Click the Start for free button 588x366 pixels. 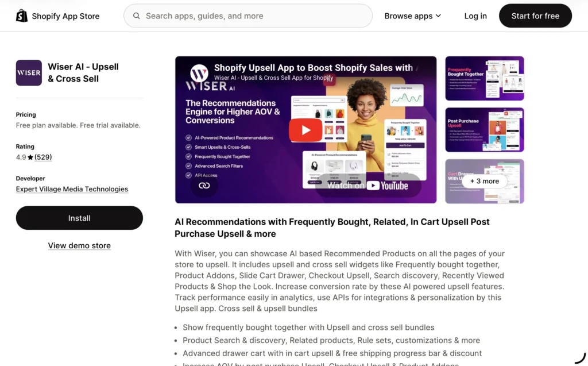tap(535, 16)
